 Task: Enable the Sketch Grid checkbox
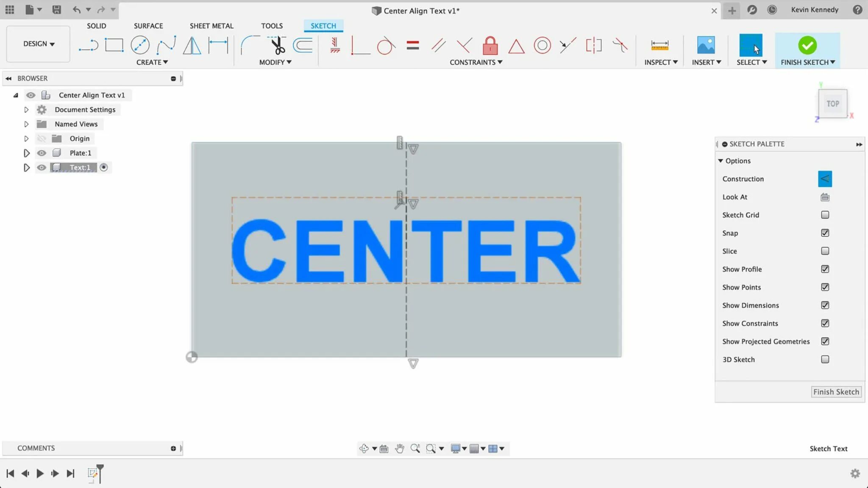pos(825,215)
